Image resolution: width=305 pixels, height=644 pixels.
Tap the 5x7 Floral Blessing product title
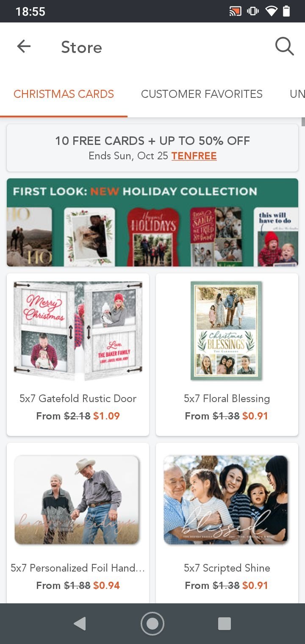tap(227, 398)
